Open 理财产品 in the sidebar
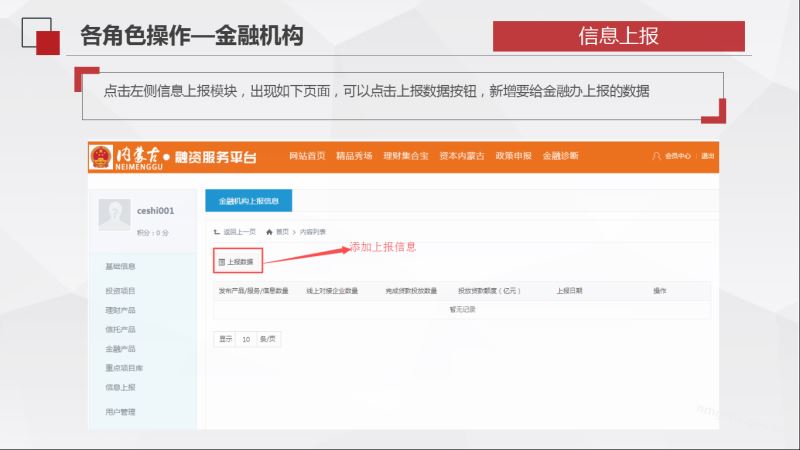 click(x=121, y=310)
